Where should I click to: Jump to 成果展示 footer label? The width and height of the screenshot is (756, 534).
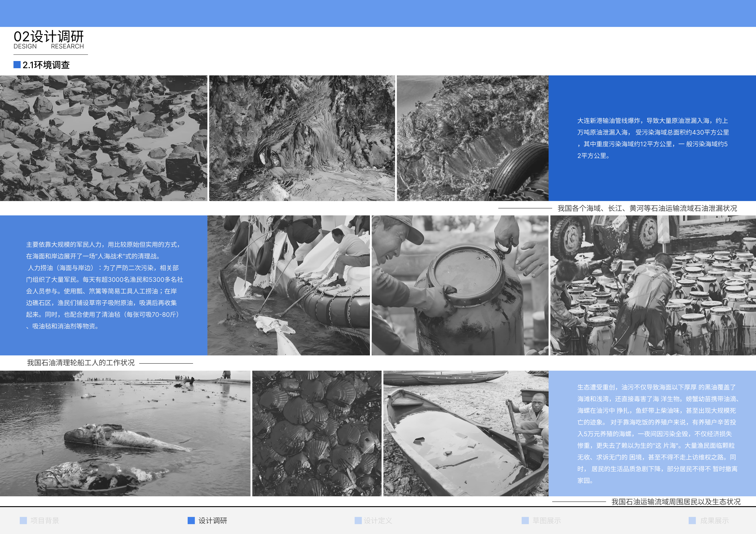click(714, 521)
